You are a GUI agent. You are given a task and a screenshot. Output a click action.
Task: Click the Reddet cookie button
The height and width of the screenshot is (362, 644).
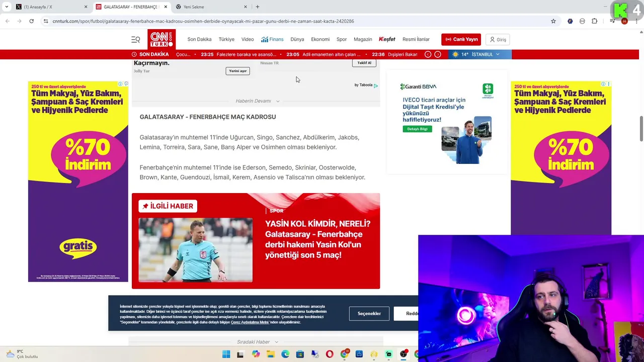407,313
